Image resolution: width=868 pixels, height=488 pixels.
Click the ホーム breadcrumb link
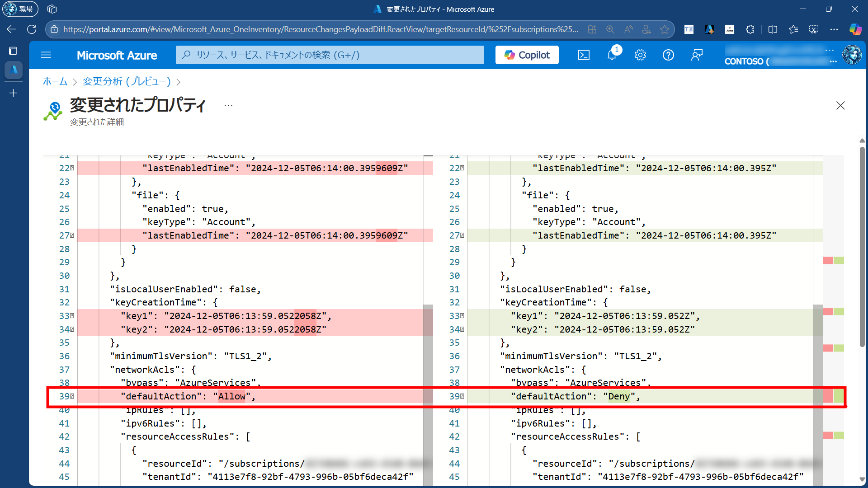coord(55,81)
